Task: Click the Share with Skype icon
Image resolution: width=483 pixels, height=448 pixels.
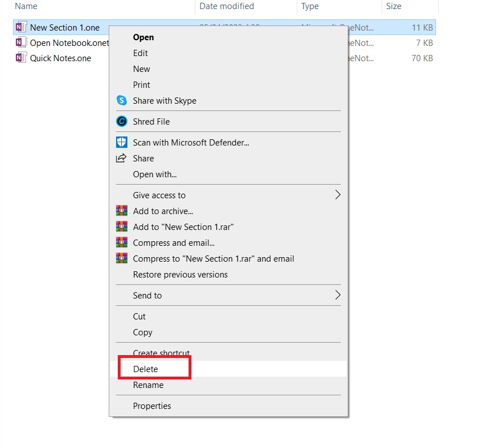Action: [121, 100]
